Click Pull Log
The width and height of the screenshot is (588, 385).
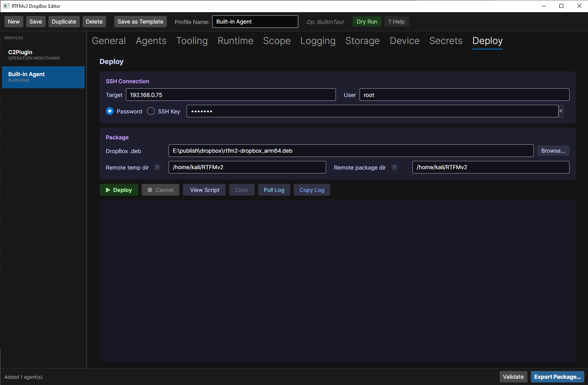point(274,190)
